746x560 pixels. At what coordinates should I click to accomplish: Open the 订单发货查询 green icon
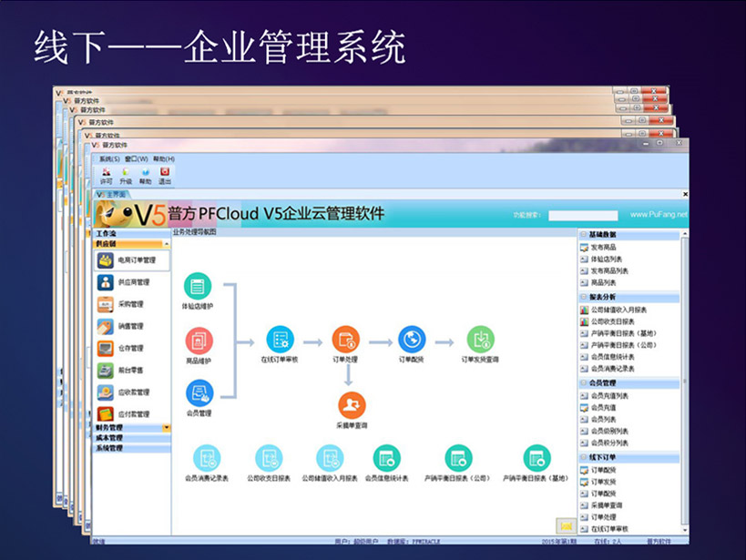(x=480, y=340)
